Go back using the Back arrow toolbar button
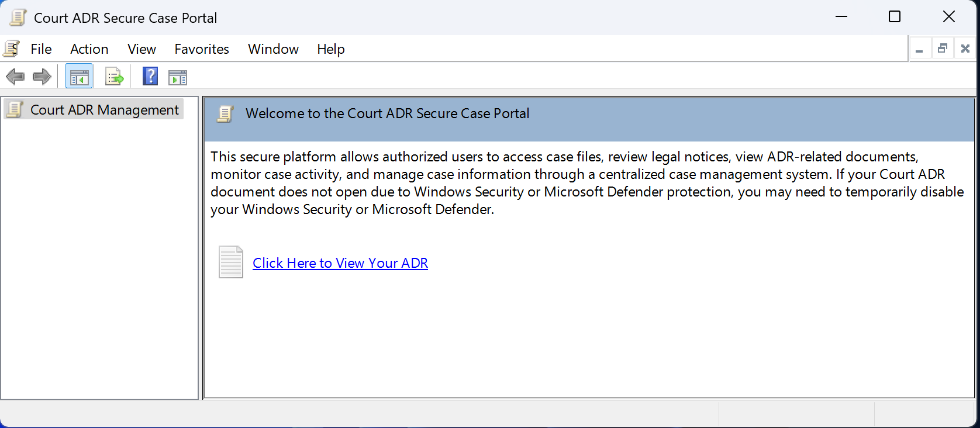The width and height of the screenshot is (980, 428). click(15, 77)
